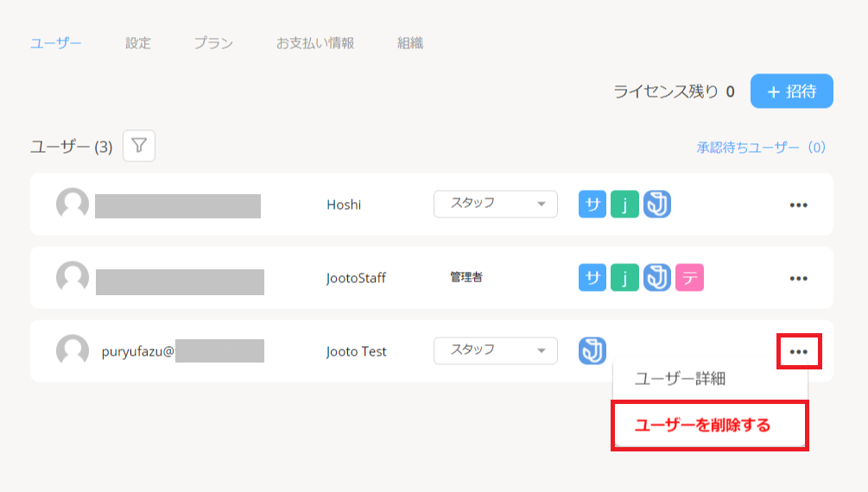Click the JootoStaff user name

[356, 278]
